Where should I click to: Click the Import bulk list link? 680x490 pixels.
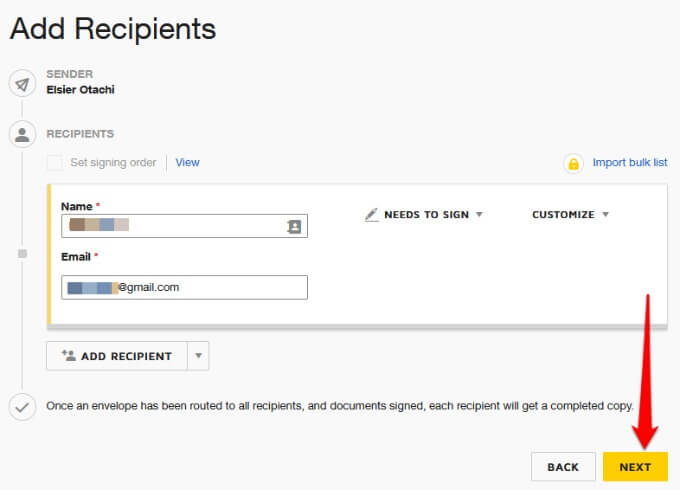[629, 163]
